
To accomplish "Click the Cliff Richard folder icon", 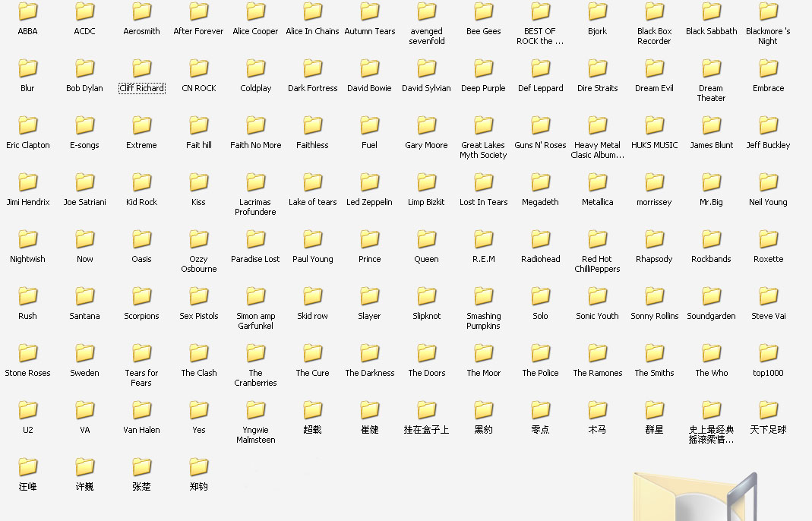I will (x=142, y=68).
